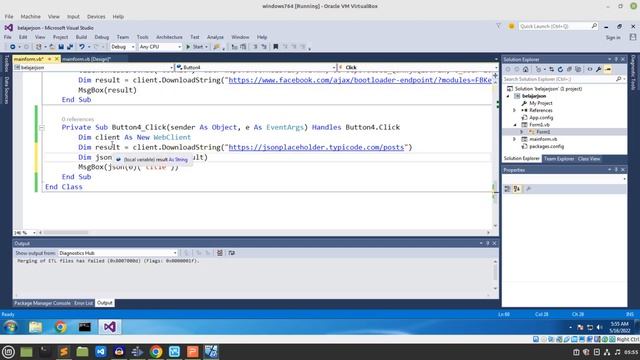Screen dimensions: 640x360
Task: Click Collapse All icon in Solution Explorer
Action: click(x=569, y=69)
